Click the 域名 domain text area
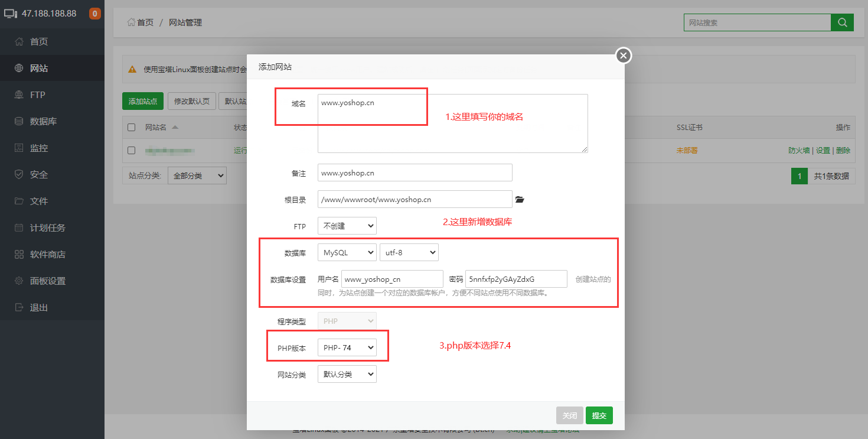The height and width of the screenshot is (439, 868). tap(453, 123)
